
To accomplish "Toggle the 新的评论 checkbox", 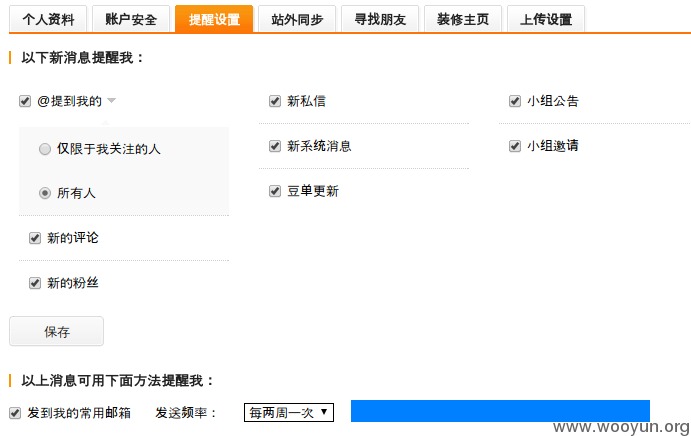I will [x=35, y=238].
